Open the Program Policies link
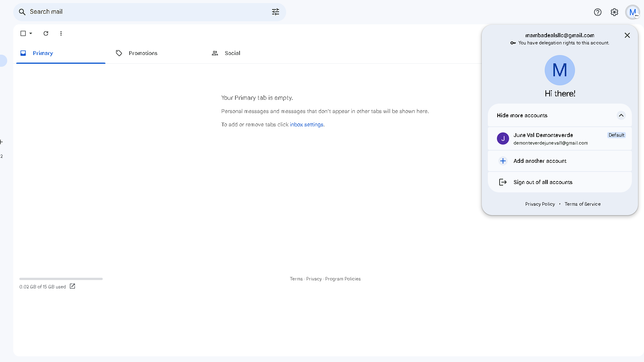 343,279
